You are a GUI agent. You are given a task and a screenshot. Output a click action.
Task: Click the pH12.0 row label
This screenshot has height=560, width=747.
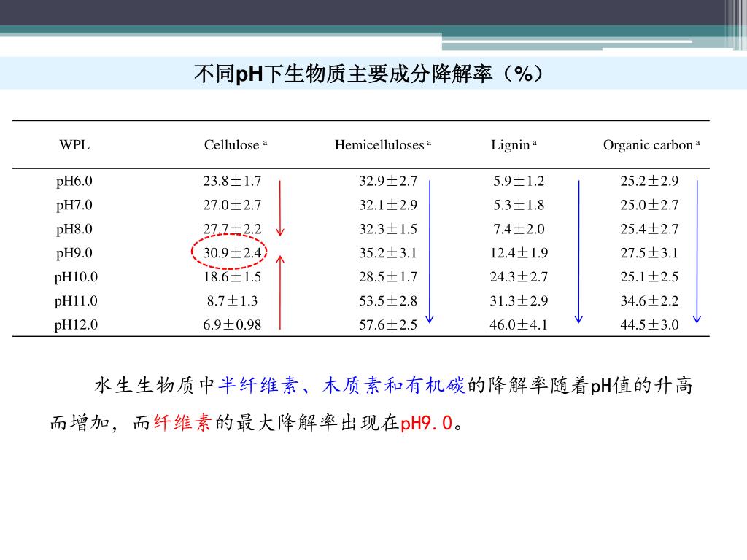(x=76, y=324)
